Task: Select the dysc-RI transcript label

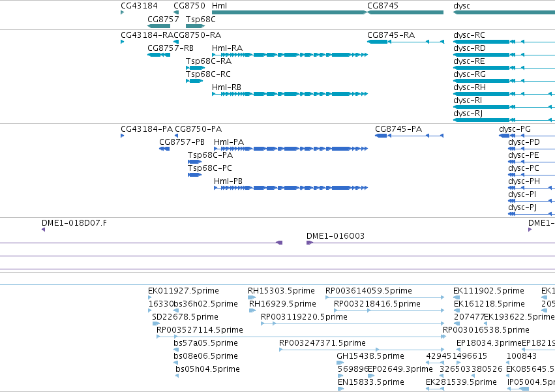Action: [468, 100]
